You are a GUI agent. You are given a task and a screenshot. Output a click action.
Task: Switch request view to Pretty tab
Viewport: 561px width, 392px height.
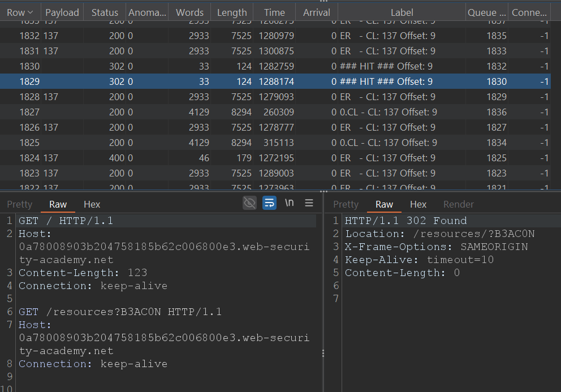pyautogui.click(x=20, y=204)
